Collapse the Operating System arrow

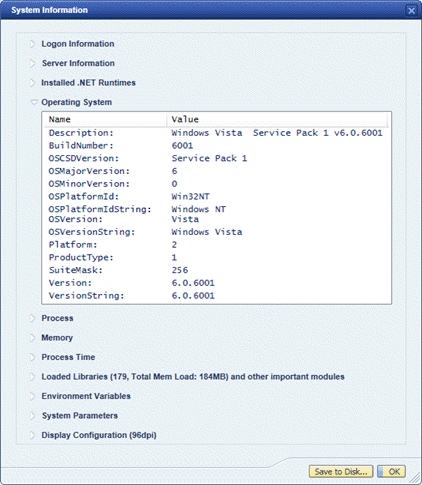[33, 102]
